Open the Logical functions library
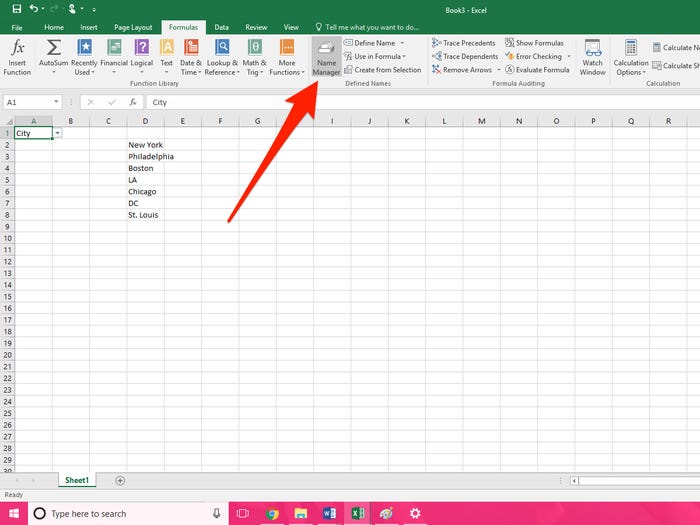The height and width of the screenshot is (525, 700). 142,56
